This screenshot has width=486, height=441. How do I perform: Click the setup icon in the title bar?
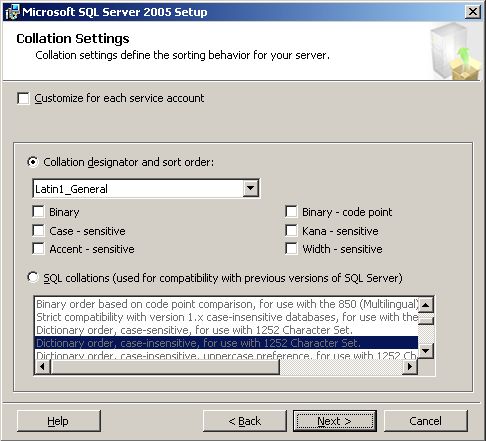click(13, 12)
